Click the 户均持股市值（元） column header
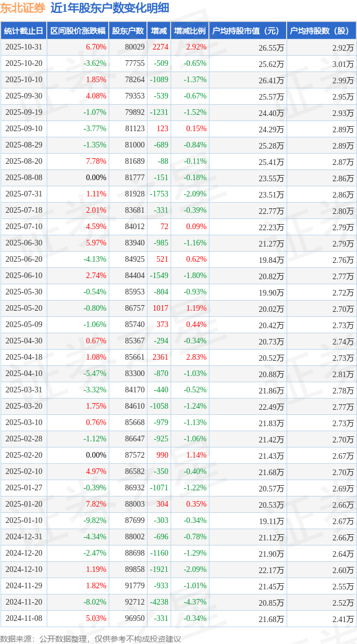357x644 pixels. tap(248, 31)
